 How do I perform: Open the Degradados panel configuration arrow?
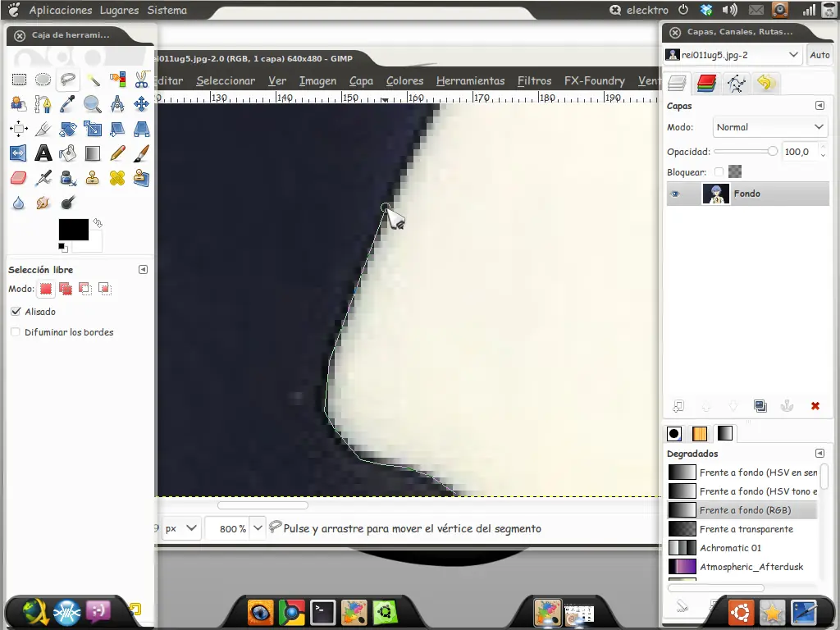tap(819, 453)
